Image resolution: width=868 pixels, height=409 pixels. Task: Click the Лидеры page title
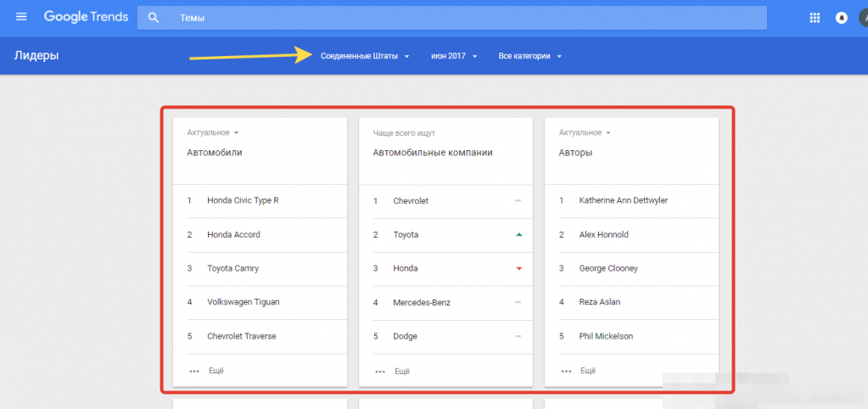[x=36, y=55]
